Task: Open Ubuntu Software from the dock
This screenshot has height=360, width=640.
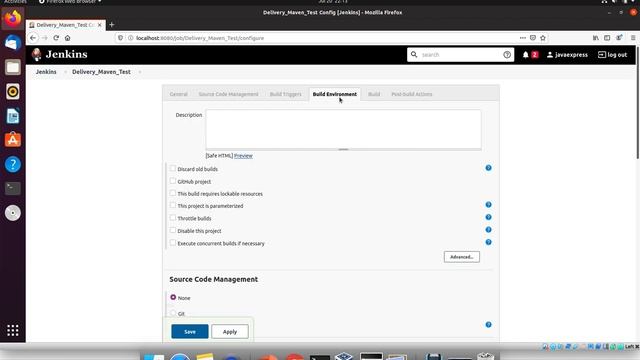Action: click(13, 140)
